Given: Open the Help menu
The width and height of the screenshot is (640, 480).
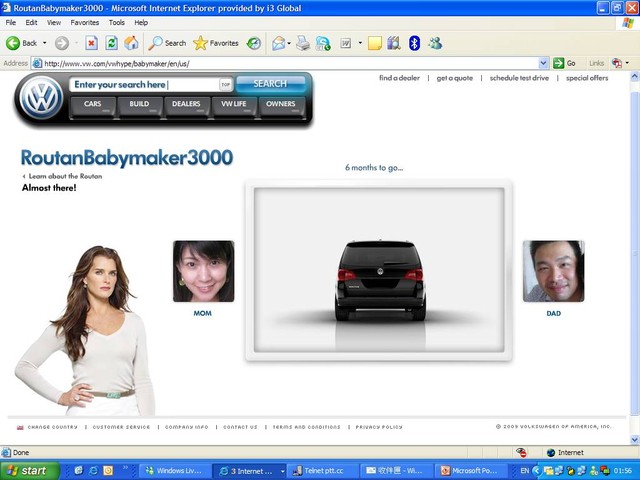Looking at the screenshot, I should [x=141, y=22].
